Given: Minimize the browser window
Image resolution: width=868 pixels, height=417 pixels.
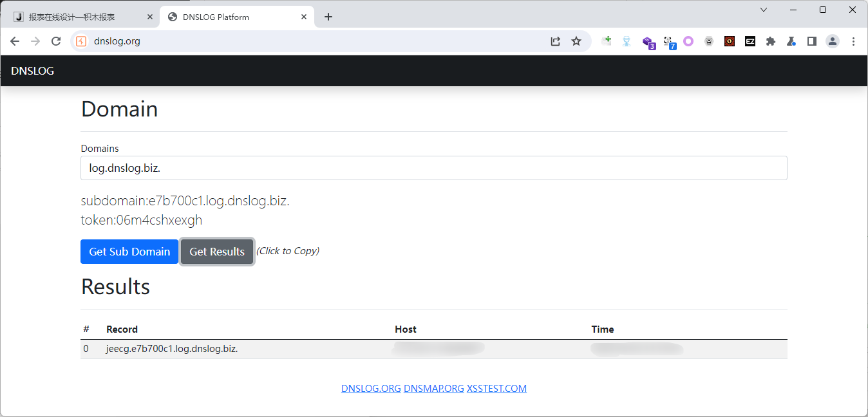Looking at the screenshot, I should (x=793, y=10).
